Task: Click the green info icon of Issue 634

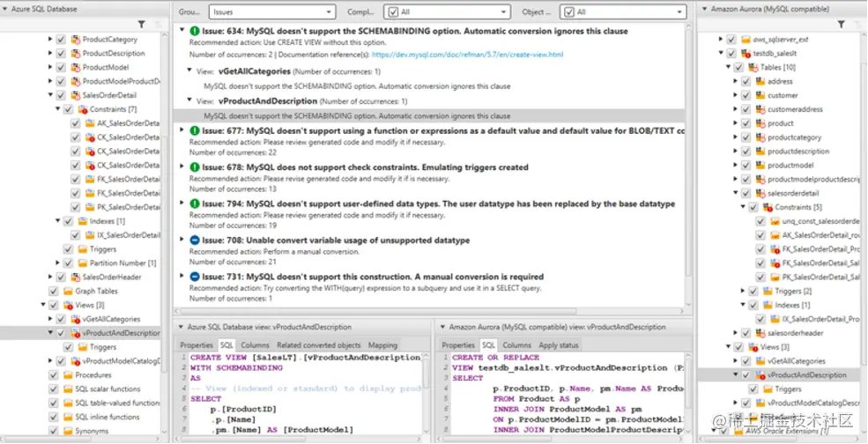Action: (194, 31)
